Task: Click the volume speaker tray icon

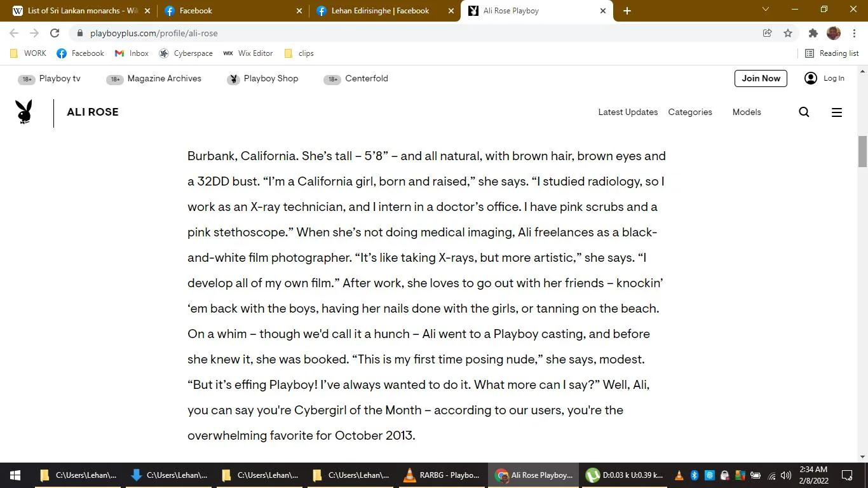Action: 786,475
